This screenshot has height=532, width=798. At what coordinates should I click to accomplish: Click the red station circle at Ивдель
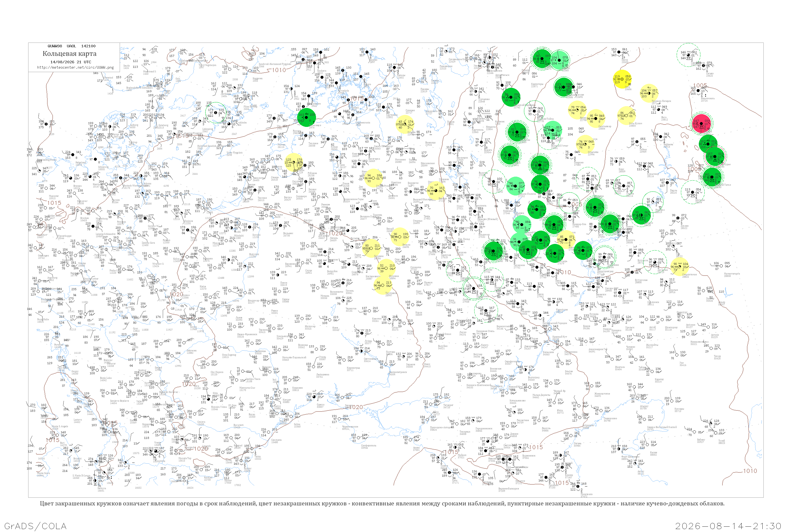click(x=701, y=123)
